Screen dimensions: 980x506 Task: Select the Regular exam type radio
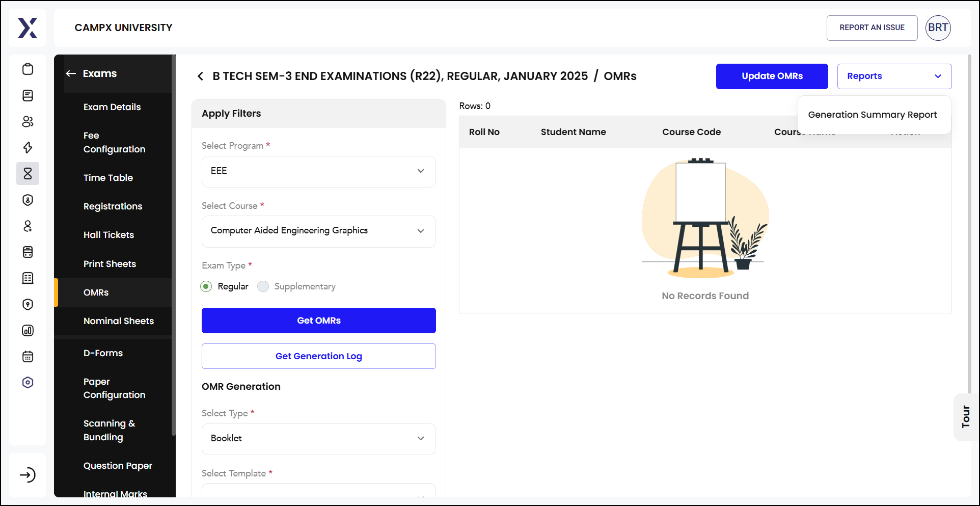206,286
